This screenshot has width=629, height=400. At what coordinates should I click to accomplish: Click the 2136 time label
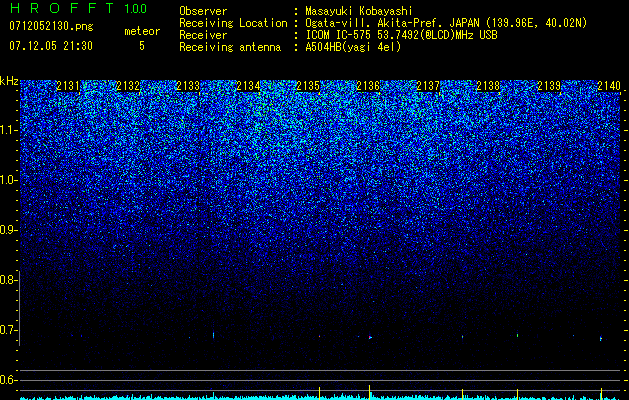click(368, 85)
